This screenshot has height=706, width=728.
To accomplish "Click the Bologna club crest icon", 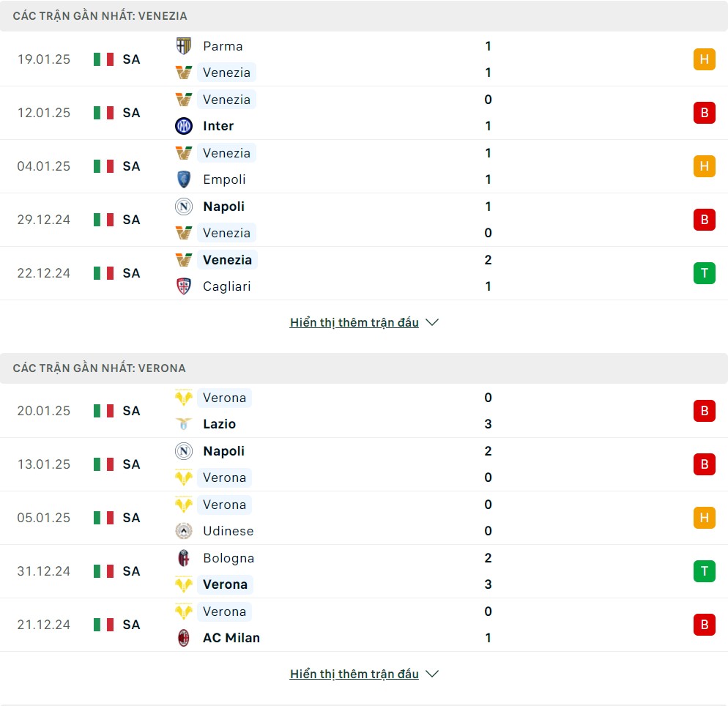I will (183, 557).
